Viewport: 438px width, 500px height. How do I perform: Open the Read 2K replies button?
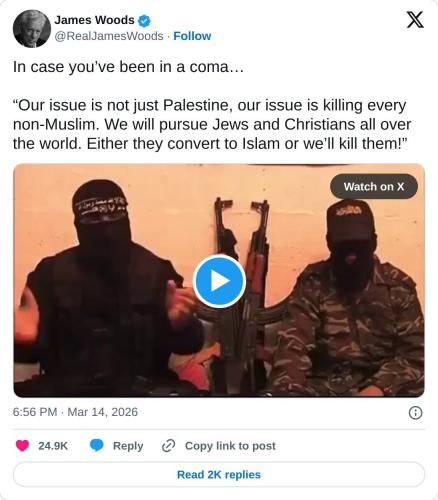(219, 474)
